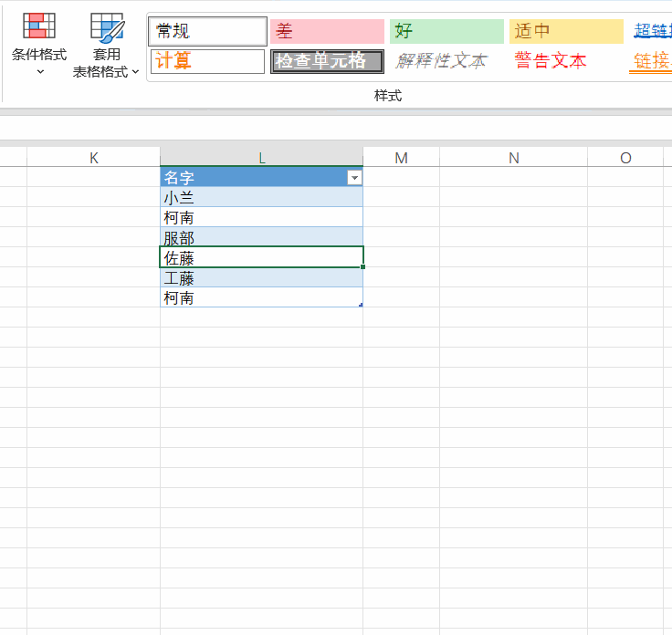Click the 套用表格格式 table format icon
The image size is (672, 635).
(x=107, y=27)
